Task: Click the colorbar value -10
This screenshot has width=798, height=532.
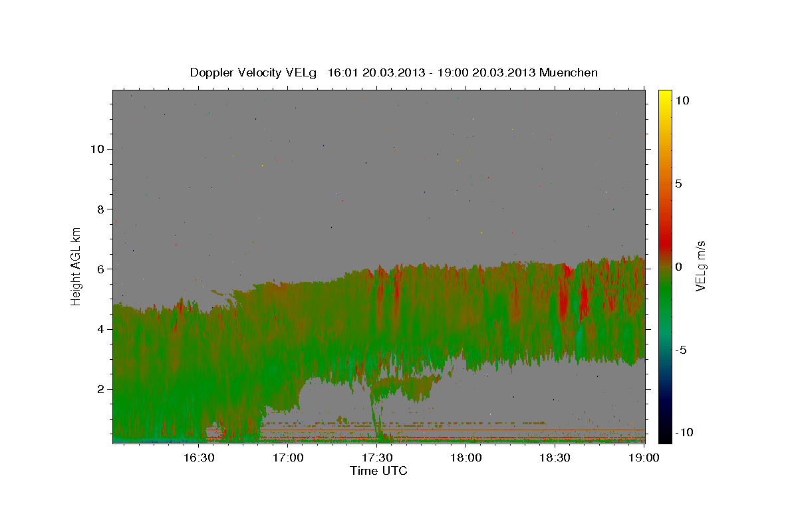Action: pyautogui.click(x=684, y=433)
